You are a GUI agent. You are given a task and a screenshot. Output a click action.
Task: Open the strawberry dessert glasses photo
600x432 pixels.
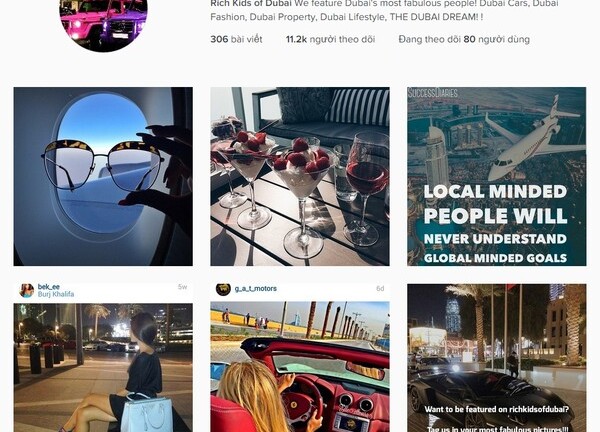click(x=300, y=176)
